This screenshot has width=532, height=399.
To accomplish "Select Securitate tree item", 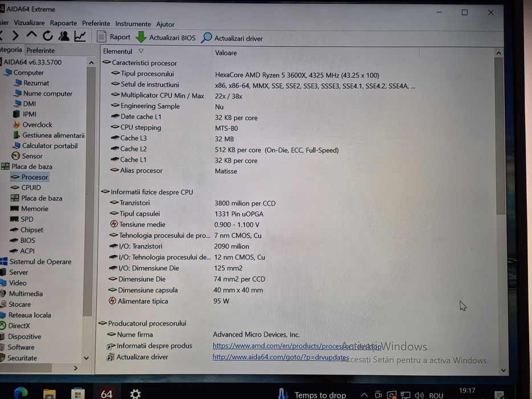I will click(19, 358).
